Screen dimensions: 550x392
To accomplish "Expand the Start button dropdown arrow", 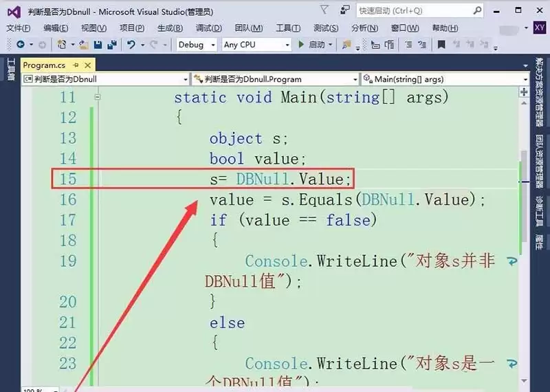I will (330, 45).
